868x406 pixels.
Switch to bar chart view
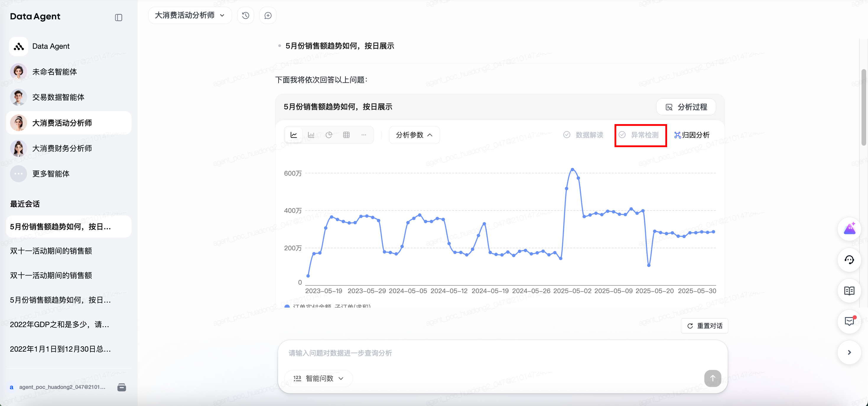(x=311, y=135)
